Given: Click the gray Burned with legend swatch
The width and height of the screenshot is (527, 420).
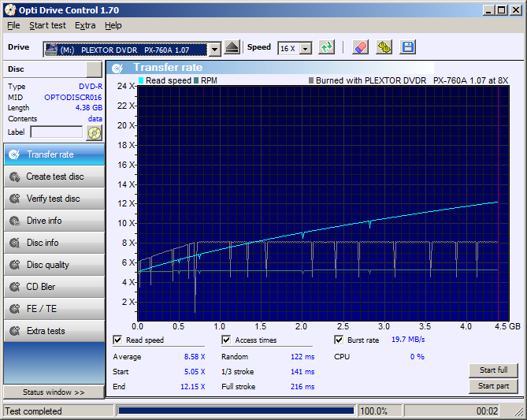Looking at the screenshot, I should [x=311, y=80].
